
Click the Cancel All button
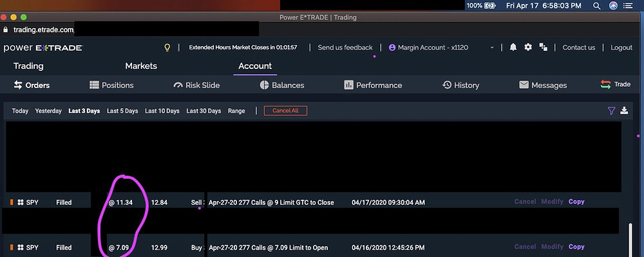click(285, 111)
